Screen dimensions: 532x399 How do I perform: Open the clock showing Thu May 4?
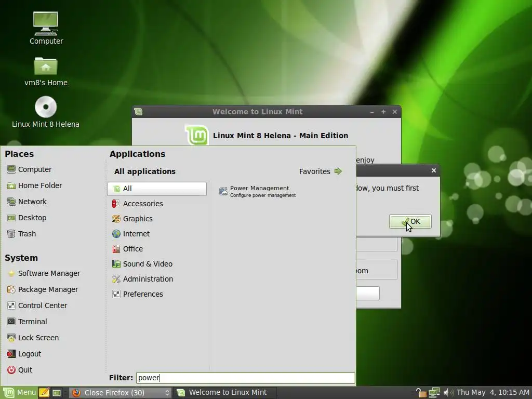493,393
